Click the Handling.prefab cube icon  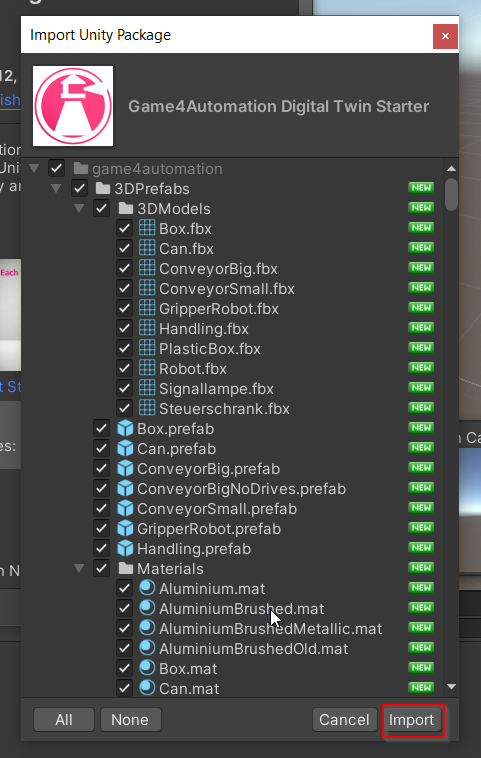point(125,549)
